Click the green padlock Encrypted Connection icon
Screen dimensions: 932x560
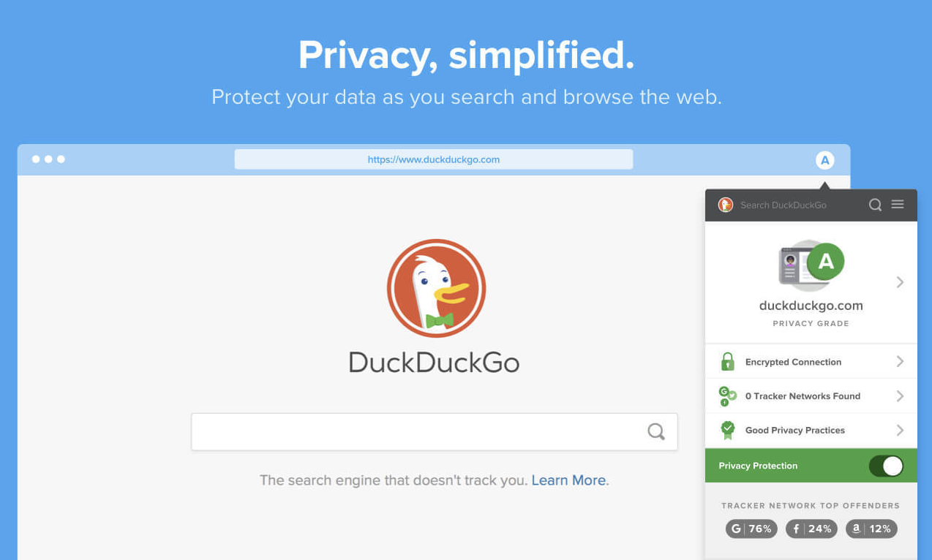[x=727, y=361]
